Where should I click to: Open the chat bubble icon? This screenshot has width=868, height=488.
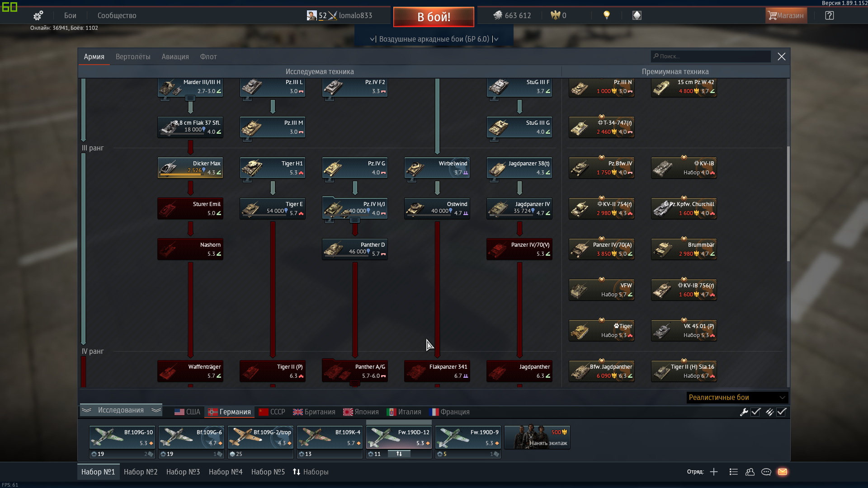coord(766,472)
